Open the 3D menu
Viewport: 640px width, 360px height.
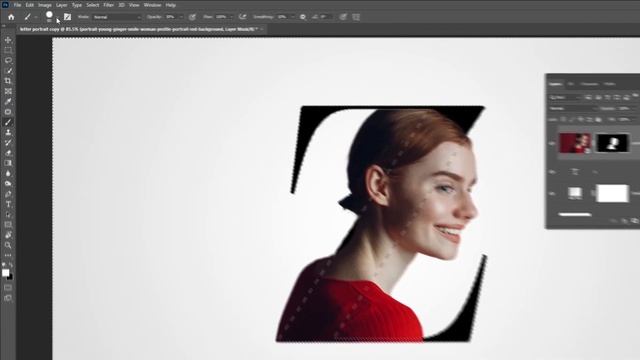click(122, 5)
